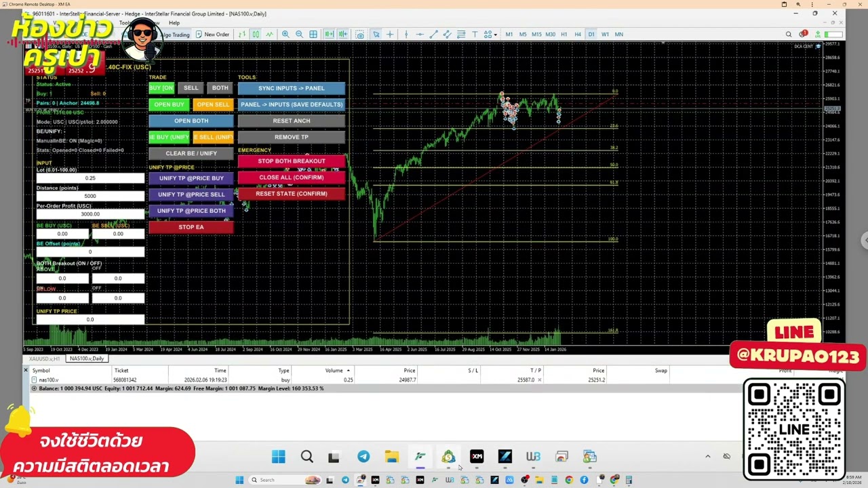Close the Toolbox trade panel
The width and height of the screenshot is (868, 488).
click(x=26, y=370)
